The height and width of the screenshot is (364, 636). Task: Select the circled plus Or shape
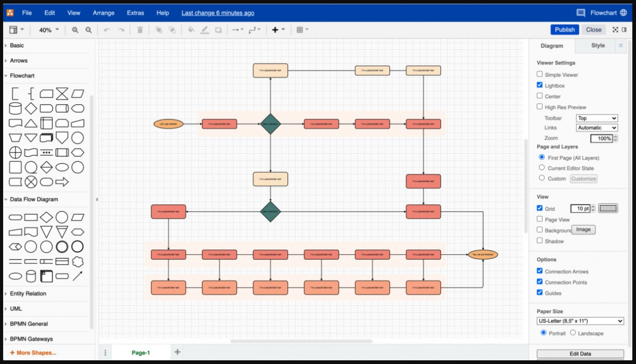click(x=15, y=153)
